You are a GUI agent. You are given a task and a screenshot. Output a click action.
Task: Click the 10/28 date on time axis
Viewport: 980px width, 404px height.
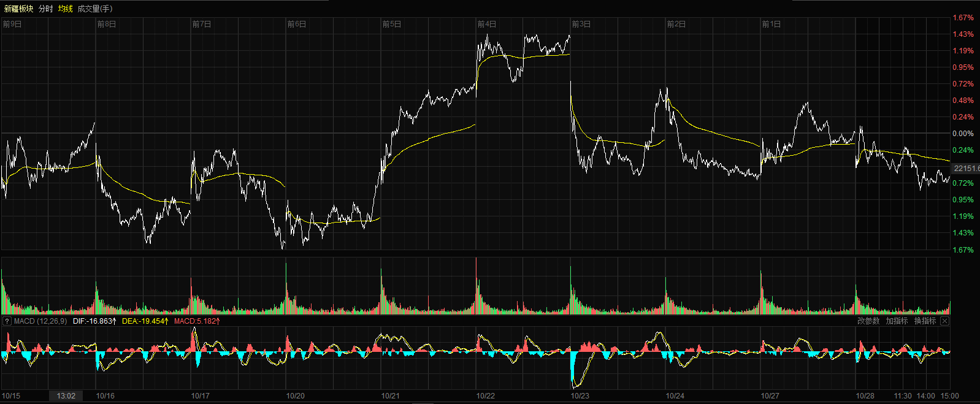[x=865, y=396]
